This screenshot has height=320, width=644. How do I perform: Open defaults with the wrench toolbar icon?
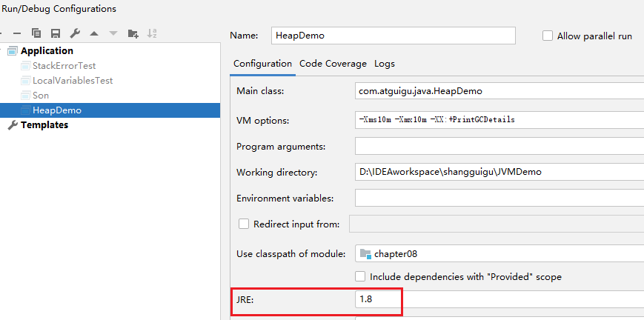pyautogui.click(x=75, y=33)
